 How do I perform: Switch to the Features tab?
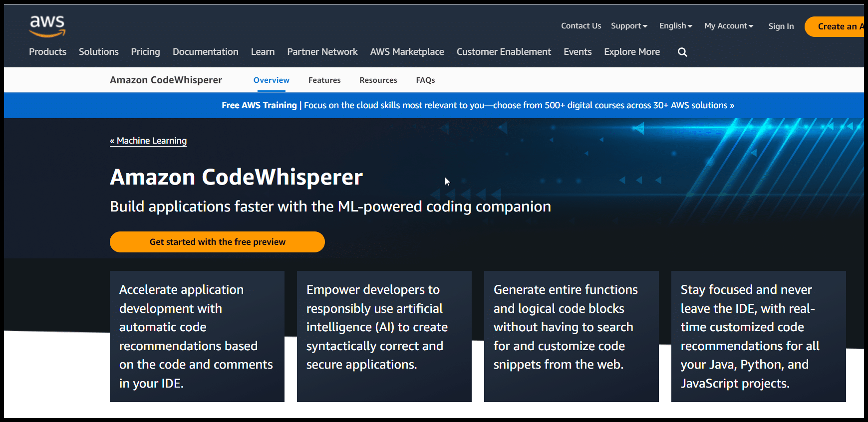click(x=324, y=80)
